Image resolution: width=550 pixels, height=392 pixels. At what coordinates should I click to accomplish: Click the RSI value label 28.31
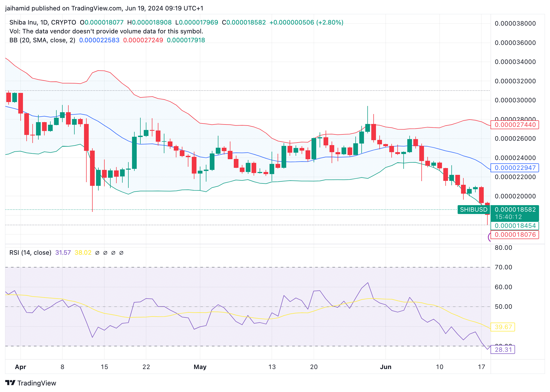503,350
